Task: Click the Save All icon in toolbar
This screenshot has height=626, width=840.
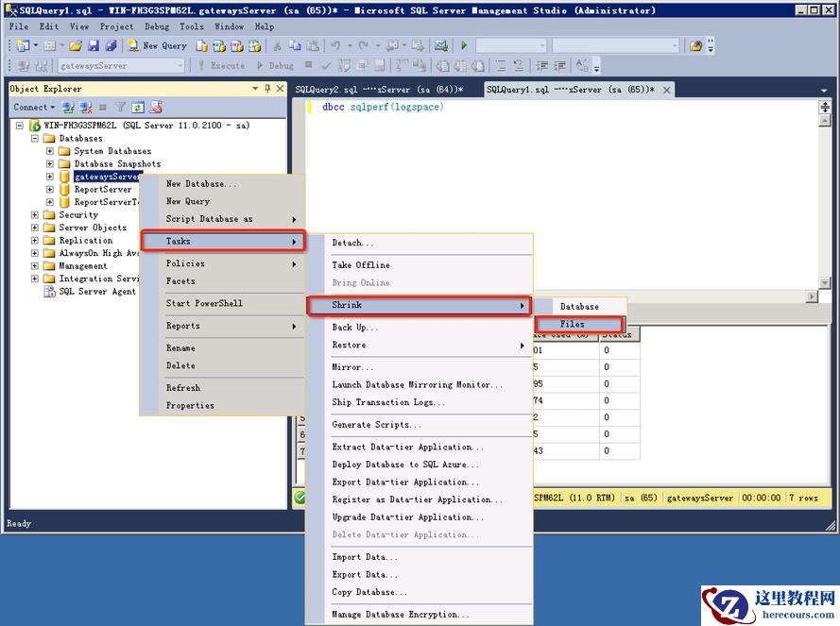Action: click(x=111, y=45)
